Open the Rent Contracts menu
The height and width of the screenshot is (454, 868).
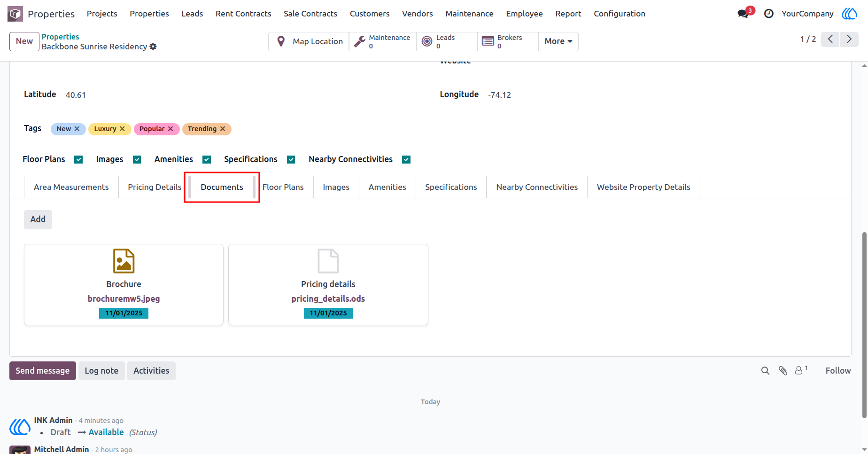click(x=243, y=14)
